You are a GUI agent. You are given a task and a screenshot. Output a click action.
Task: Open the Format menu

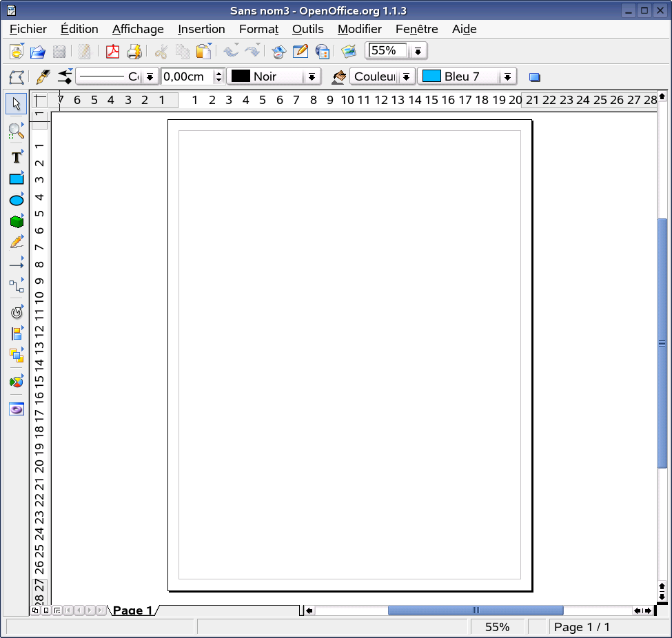258,29
